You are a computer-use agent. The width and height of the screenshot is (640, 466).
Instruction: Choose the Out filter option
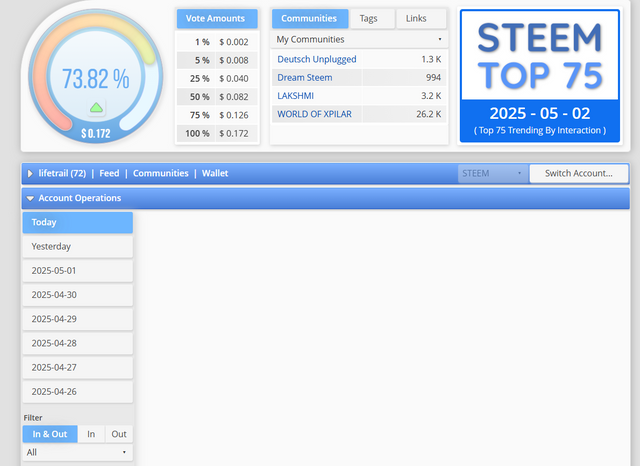click(119, 434)
